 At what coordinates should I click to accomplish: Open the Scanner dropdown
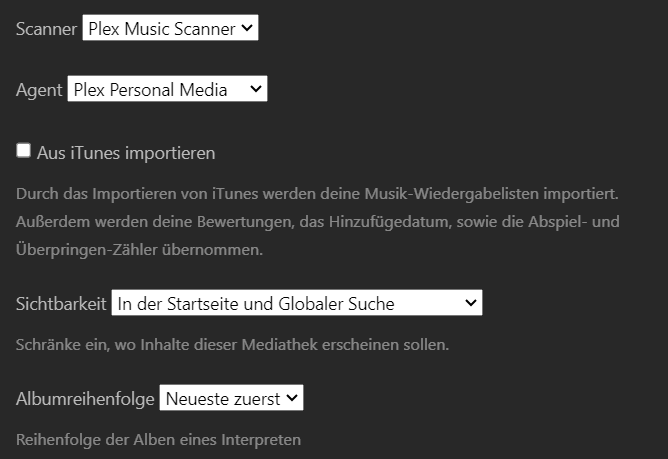[x=170, y=28]
